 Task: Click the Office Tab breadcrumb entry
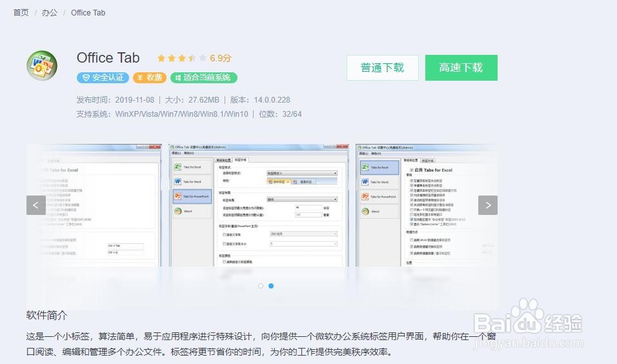click(88, 13)
